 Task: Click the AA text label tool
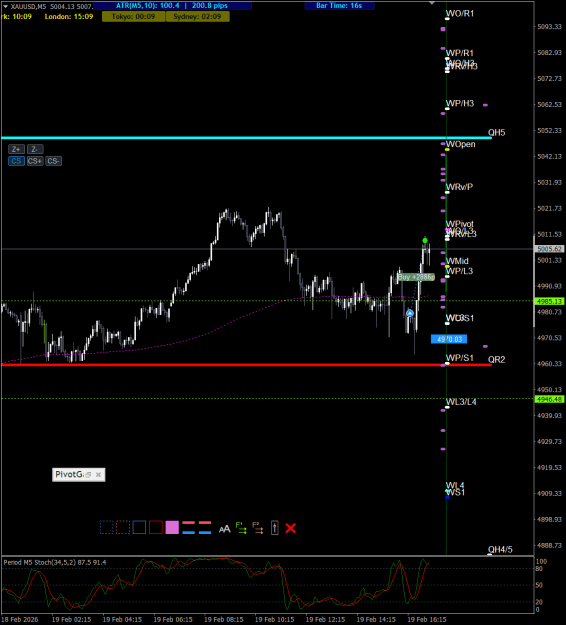tap(224, 529)
